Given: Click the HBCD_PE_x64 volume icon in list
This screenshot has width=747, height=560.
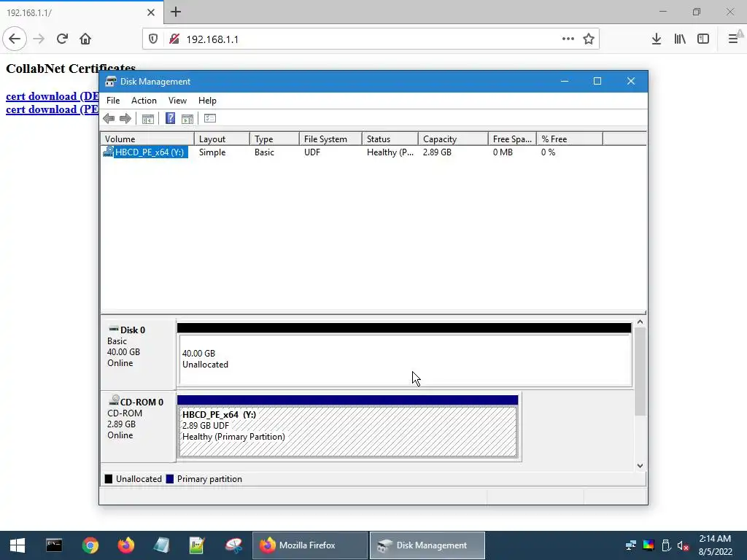Looking at the screenshot, I should pos(108,152).
